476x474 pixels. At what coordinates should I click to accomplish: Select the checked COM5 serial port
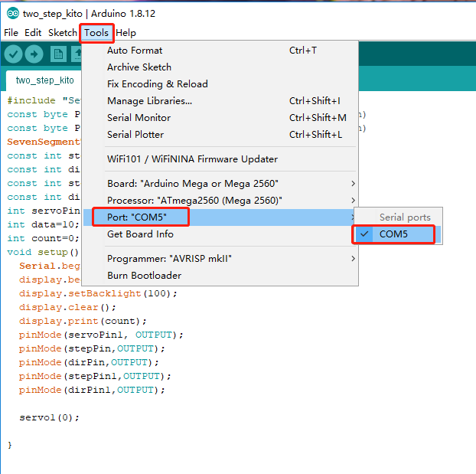[393, 234]
